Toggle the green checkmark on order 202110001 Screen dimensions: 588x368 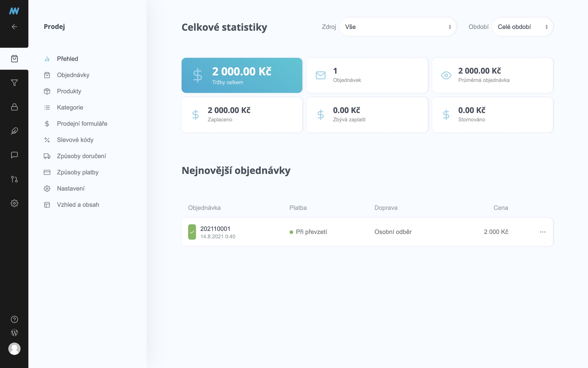(192, 232)
